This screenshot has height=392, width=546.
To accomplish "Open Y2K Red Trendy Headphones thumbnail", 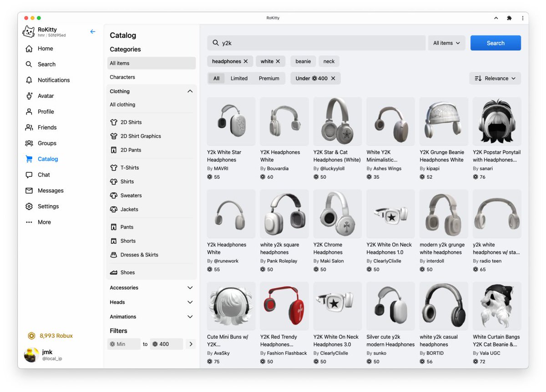I will pos(284,306).
